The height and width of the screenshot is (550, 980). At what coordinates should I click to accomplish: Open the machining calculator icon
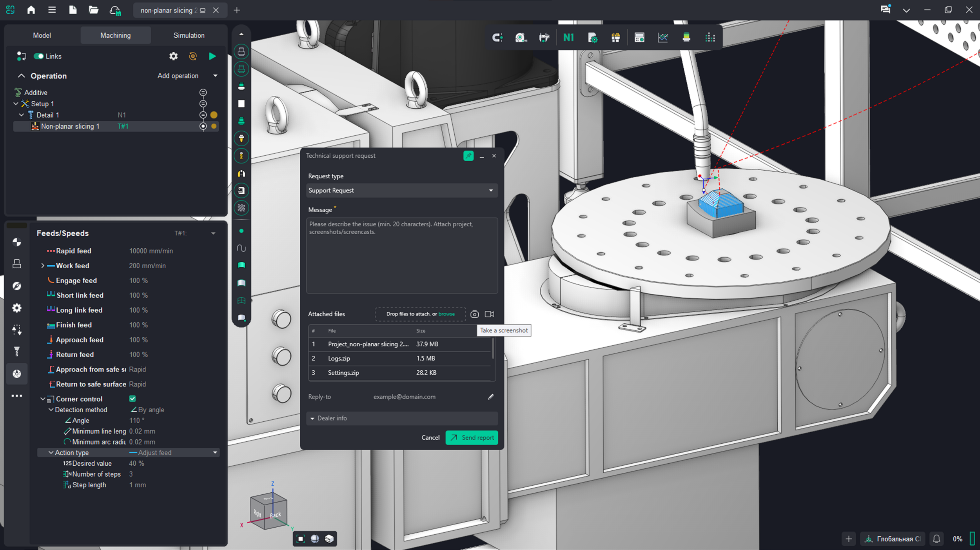pos(640,38)
